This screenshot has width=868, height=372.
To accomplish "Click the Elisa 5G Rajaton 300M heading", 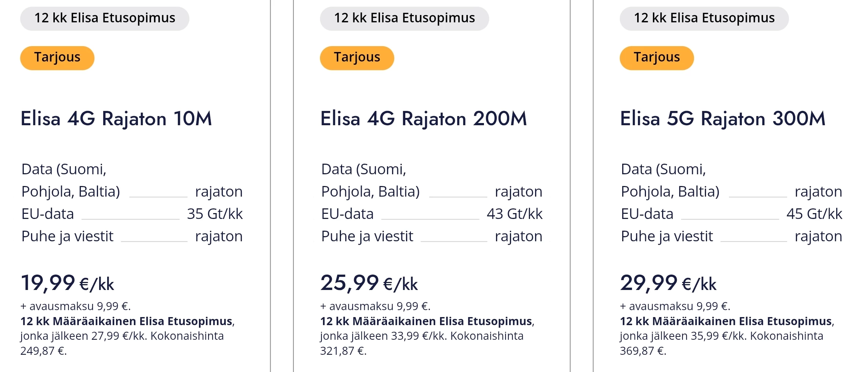I will 722,119.
